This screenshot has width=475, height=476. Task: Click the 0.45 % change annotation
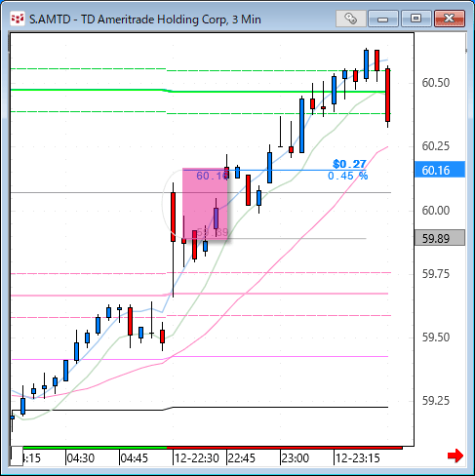[x=347, y=176]
